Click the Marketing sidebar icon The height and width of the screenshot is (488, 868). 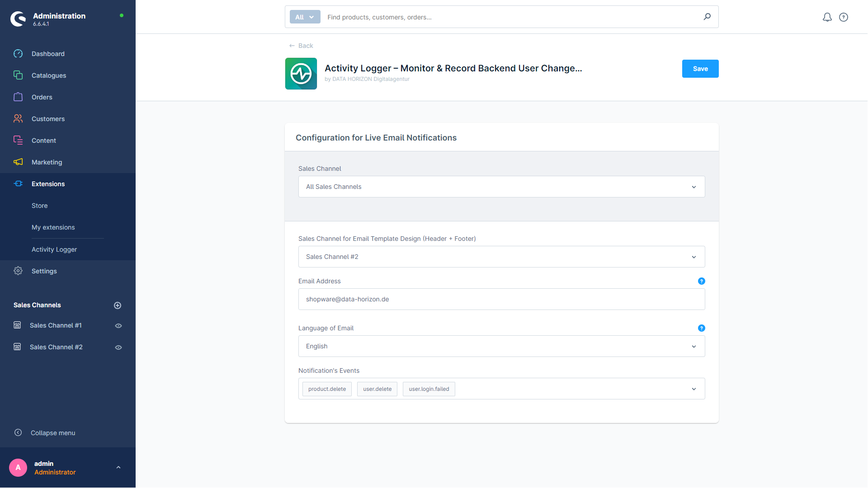[x=18, y=162]
